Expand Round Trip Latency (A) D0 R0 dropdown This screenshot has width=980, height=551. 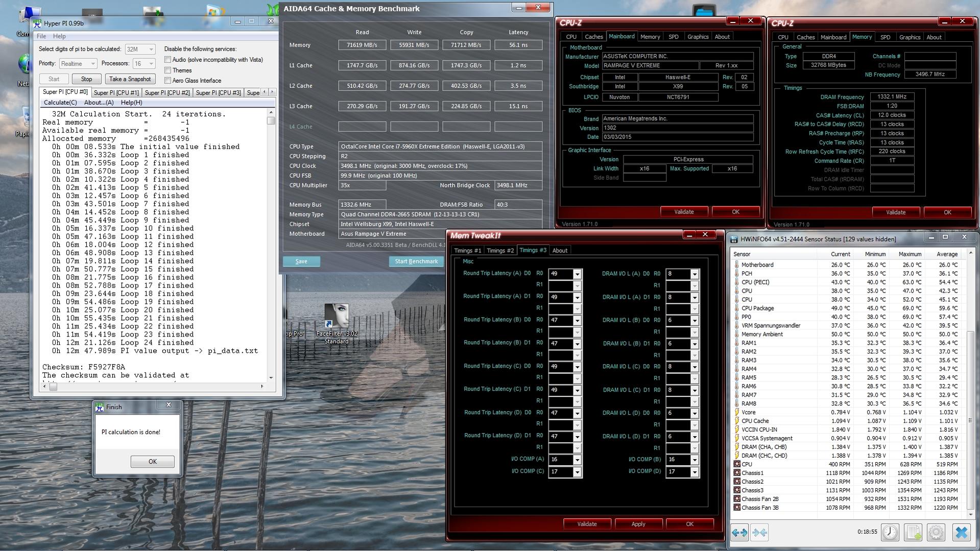577,274
